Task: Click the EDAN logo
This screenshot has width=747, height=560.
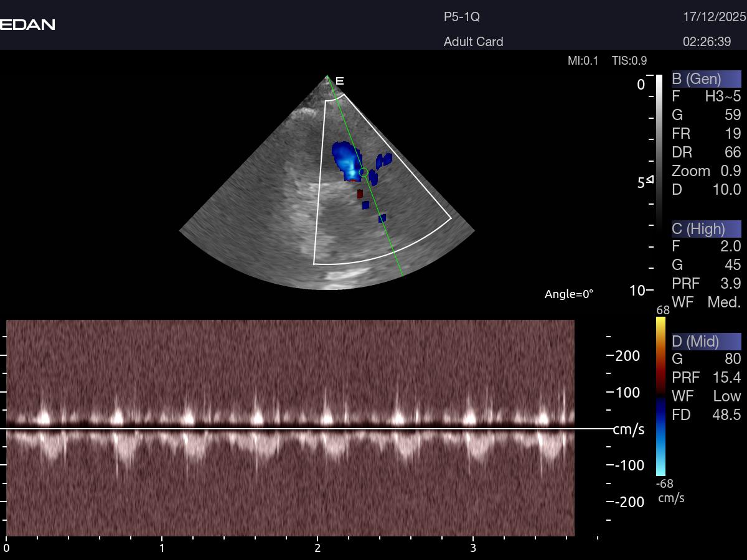Action: 28,25
